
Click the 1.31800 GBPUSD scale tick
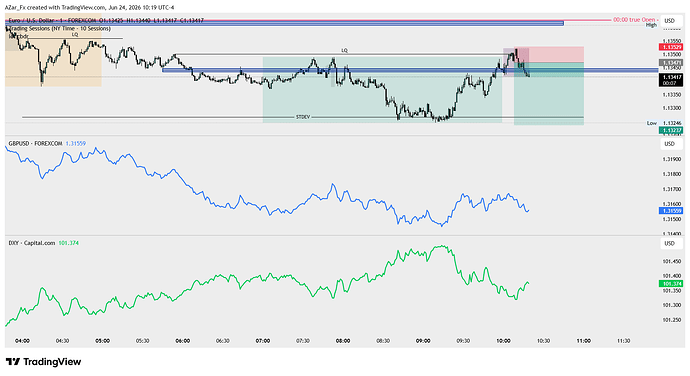[x=672, y=174]
